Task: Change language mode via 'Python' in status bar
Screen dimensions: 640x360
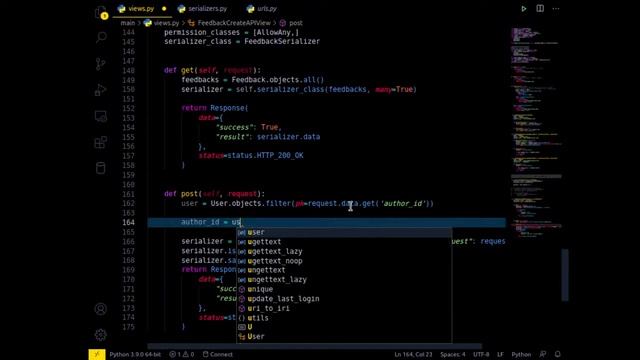Action: 521,354
